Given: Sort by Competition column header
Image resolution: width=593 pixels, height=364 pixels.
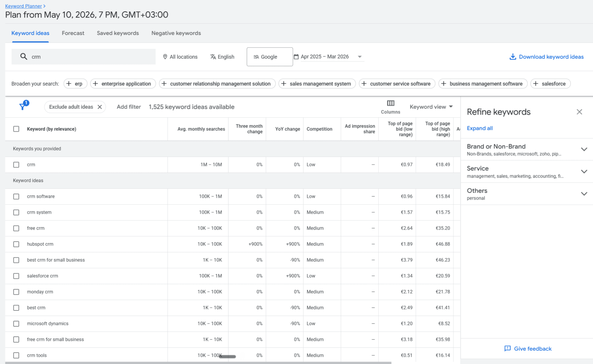Looking at the screenshot, I should [319, 129].
